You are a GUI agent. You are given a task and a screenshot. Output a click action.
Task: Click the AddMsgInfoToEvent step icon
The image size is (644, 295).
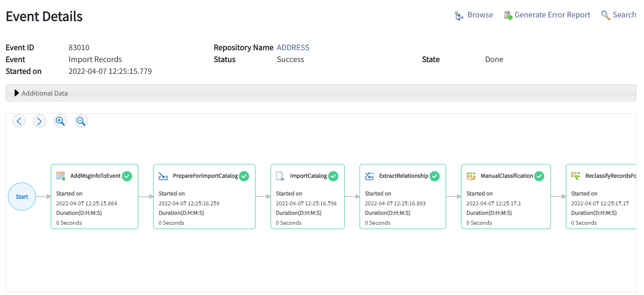[x=61, y=176]
